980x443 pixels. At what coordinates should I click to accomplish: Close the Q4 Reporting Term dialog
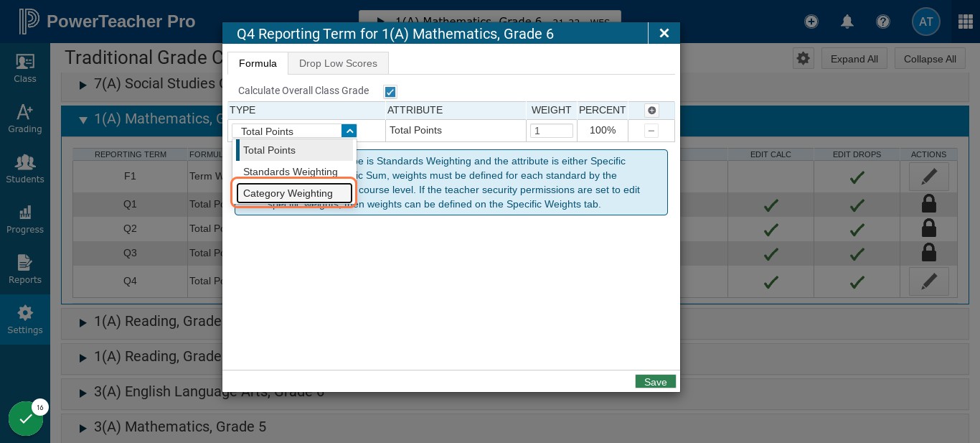[x=664, y=33]
